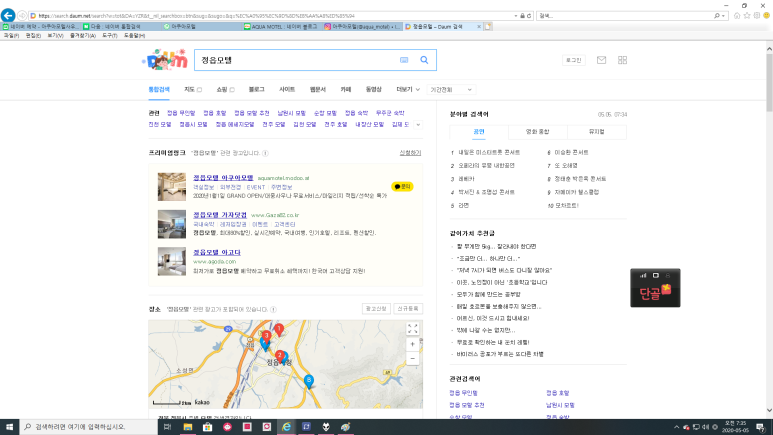This screenshot has height=435, width=773.
Task: Click browser favorites star icon
Action: pyautogui.click(x=746, y=16)
